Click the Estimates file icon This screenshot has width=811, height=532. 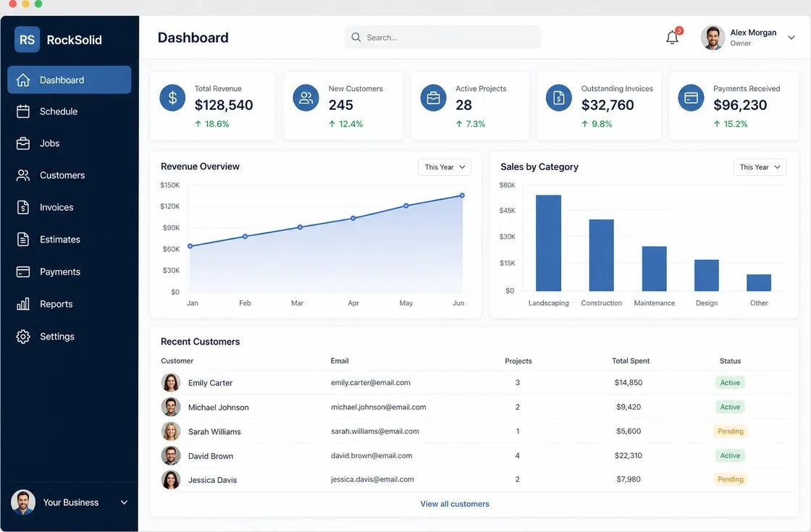point(22,240)
